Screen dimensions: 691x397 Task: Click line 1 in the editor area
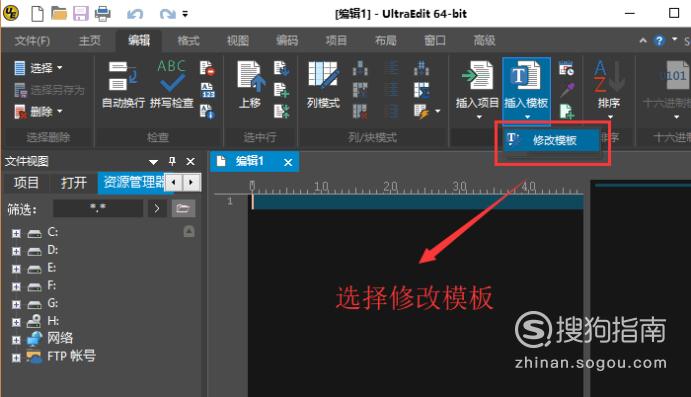(418, 202)
